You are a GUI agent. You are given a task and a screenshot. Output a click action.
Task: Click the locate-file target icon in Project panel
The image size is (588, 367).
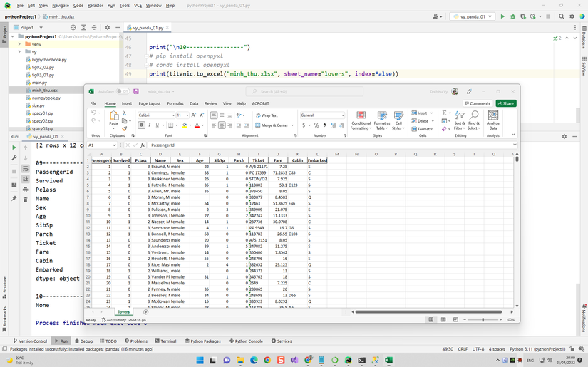[x=73, y=27]
